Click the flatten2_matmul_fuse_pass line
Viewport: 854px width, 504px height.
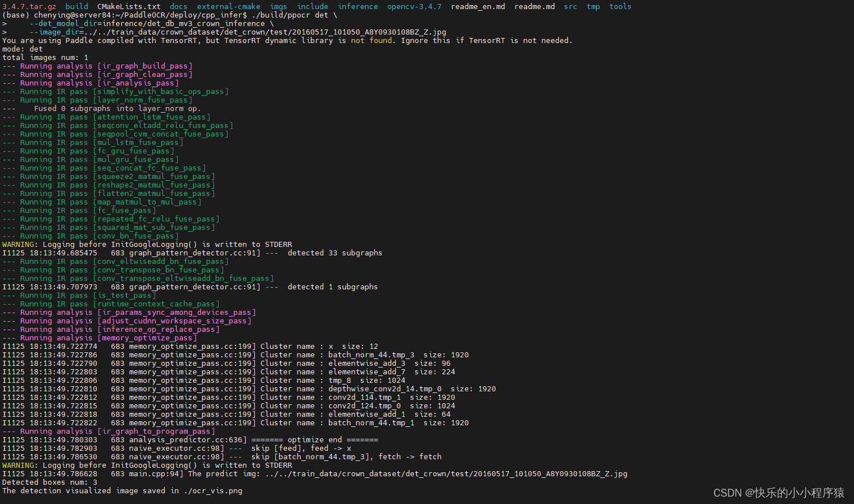point(109,194)
